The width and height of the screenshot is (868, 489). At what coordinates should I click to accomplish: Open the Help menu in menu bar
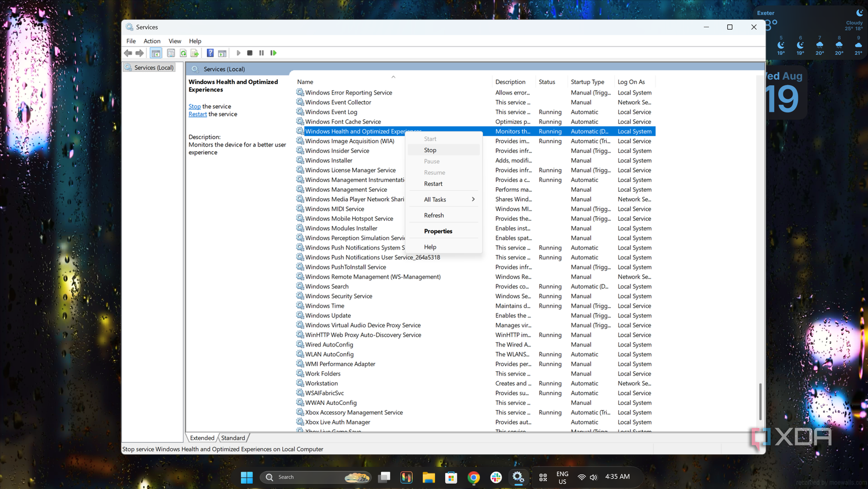tap(195, 41)
